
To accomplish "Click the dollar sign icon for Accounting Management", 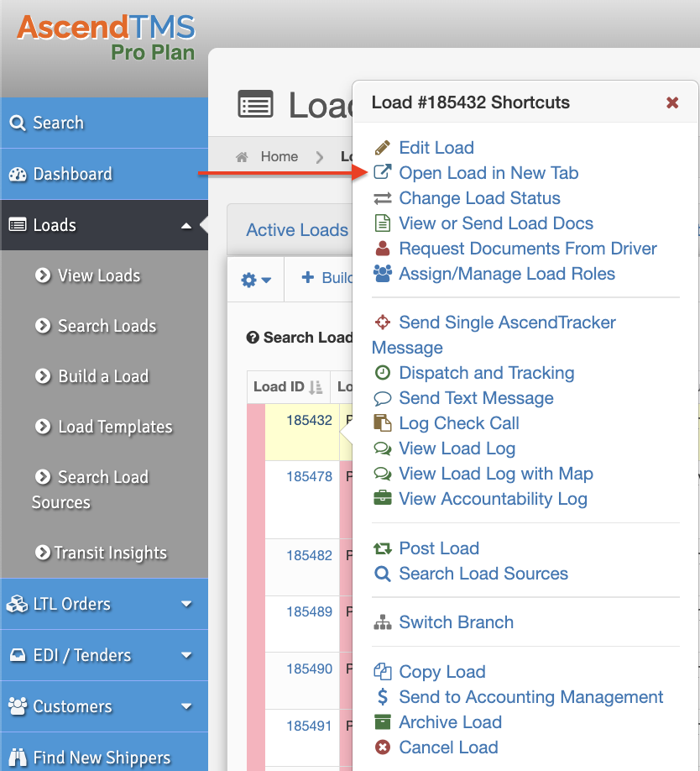I will [382, 697].
